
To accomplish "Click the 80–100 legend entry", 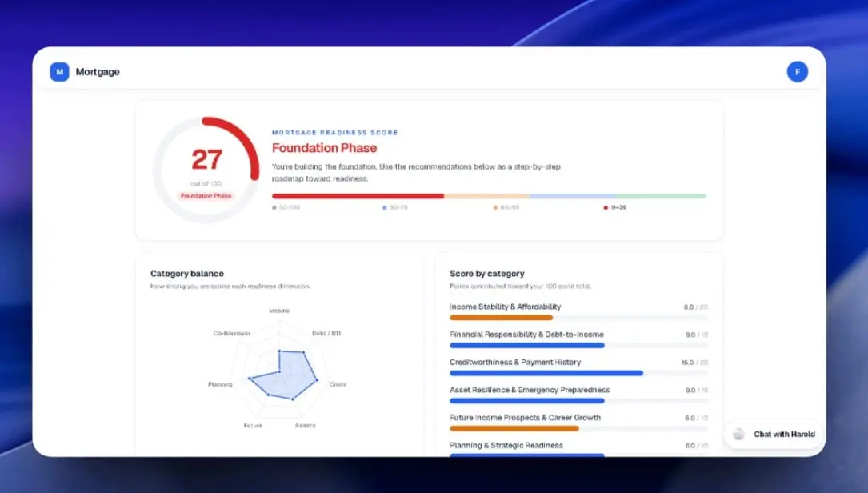I will pyautogui.click(x=286, y=208).
